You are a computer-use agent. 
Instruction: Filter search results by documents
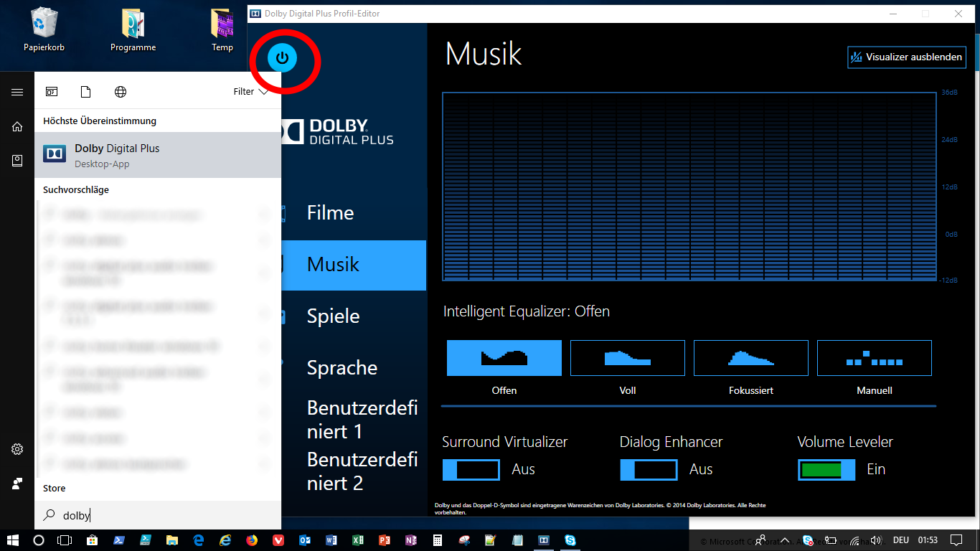click(86, 92)
